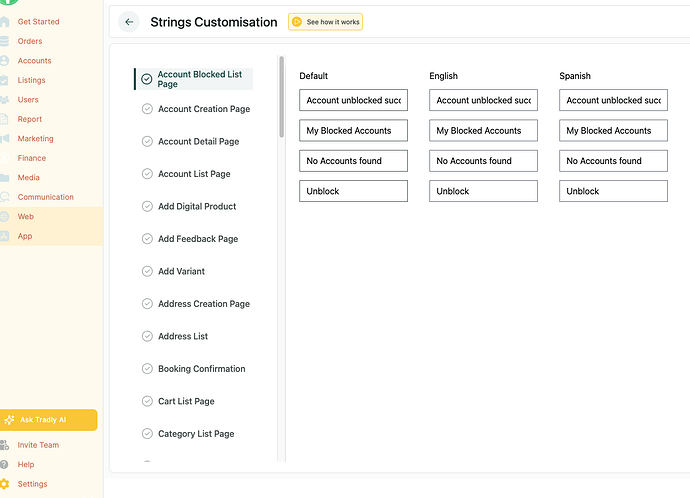The image size is (690, 498).
Task: Click check circle beside Cart List Page
Action: tap(147, 402)
